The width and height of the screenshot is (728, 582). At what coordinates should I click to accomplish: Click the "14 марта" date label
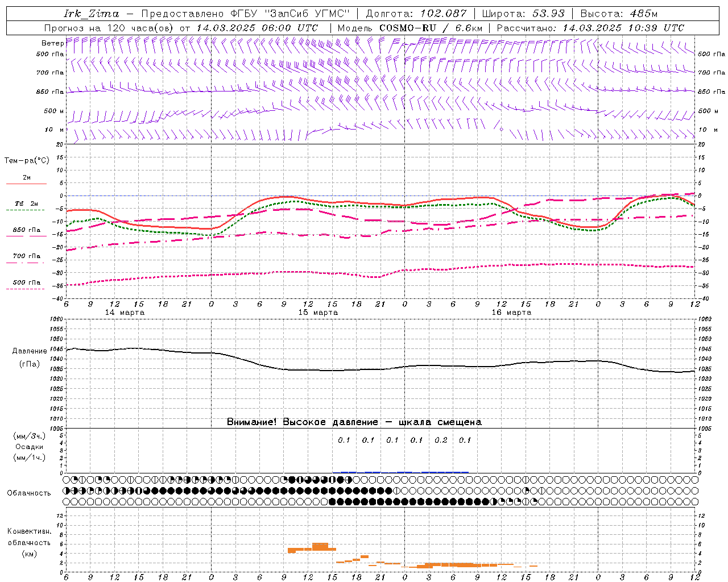(x=125, y=313)
